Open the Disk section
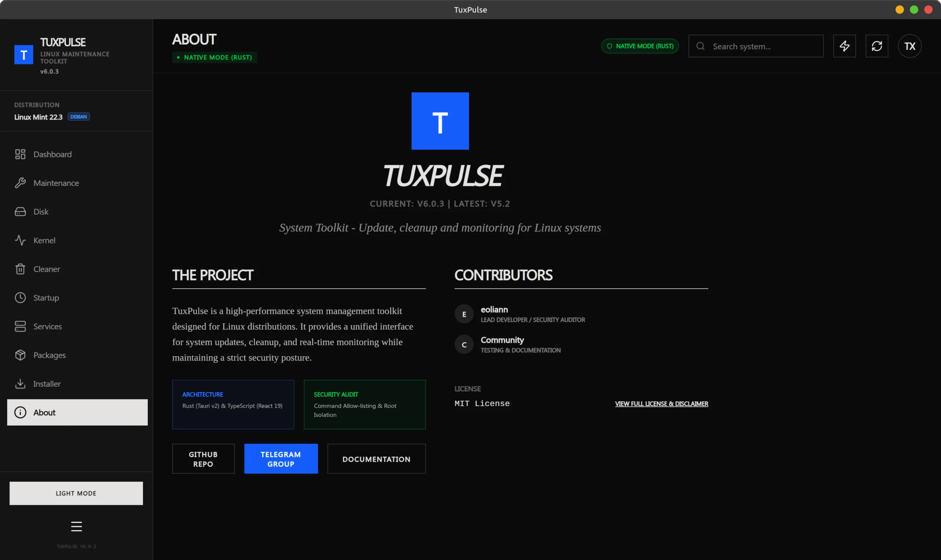The width and height of the screenshot is (941, 560). (41, 212)
